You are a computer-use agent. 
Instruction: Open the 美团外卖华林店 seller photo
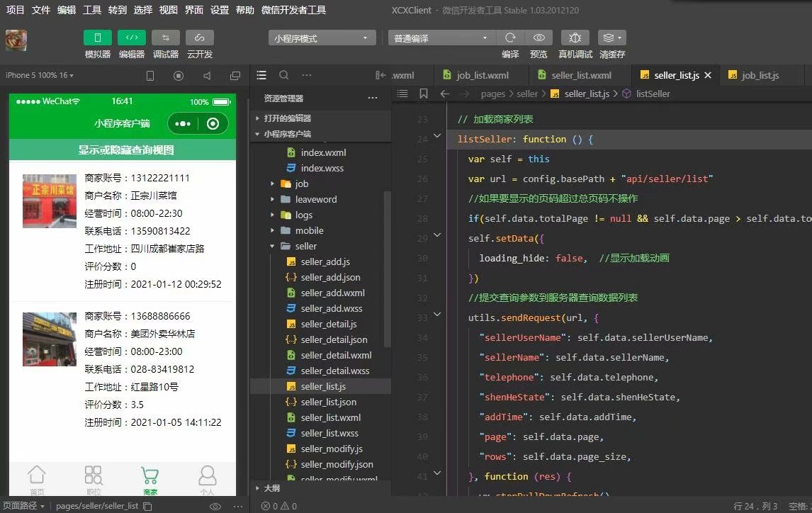(49, 339)
